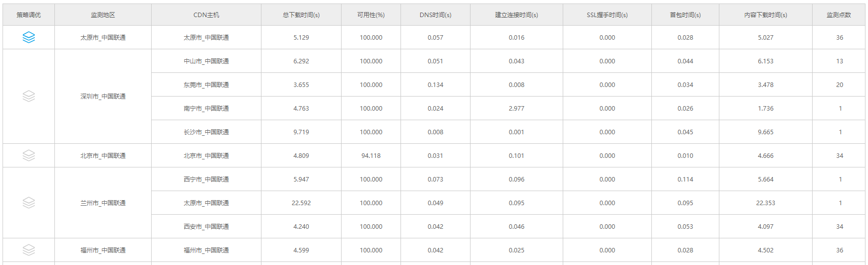Screen dimensions: 868x265
Task: Open strategy tuning icon for 深圳市_中国联通
Action: pos(29,96)
